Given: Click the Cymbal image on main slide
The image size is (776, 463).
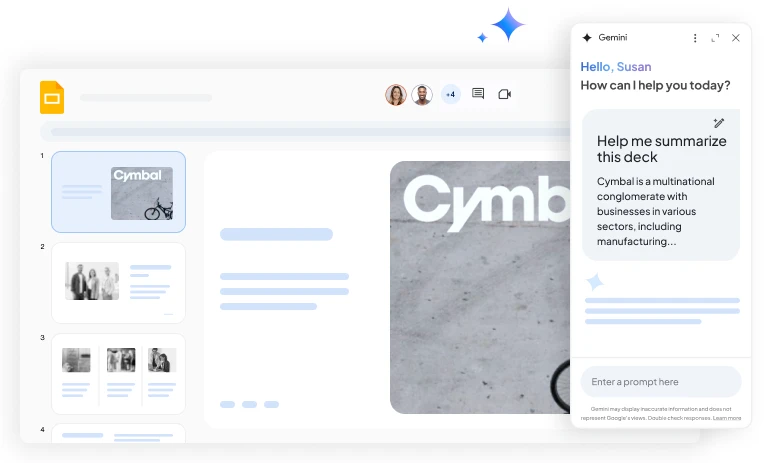Looking at the screenshot, I should pyautogui.click(x=480, y=287).
